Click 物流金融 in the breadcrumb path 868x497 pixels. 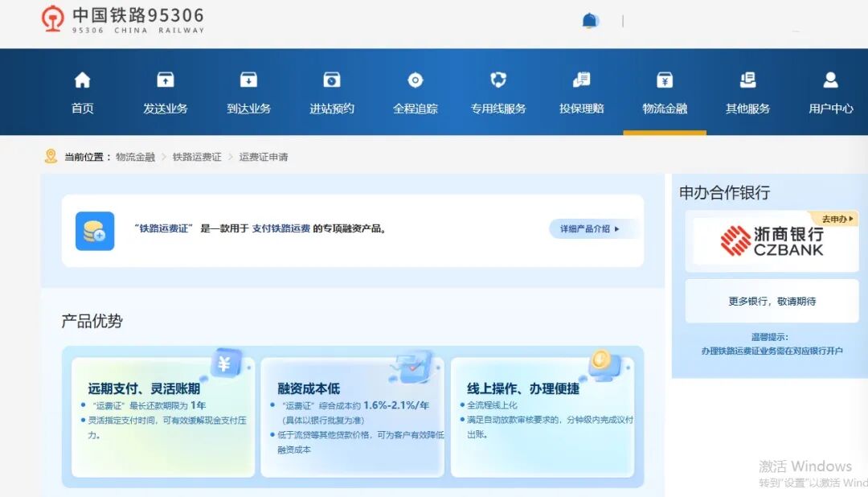coord(135,157)
